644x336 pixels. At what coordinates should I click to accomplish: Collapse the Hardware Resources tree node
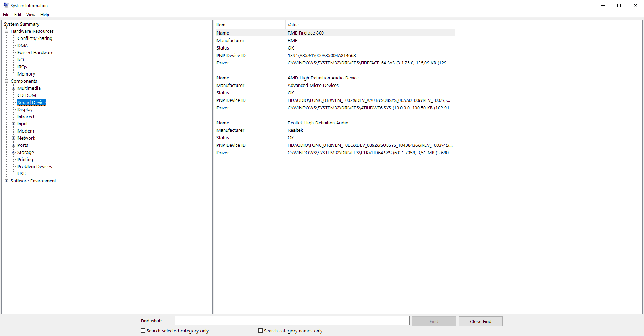tap(6, 31)
